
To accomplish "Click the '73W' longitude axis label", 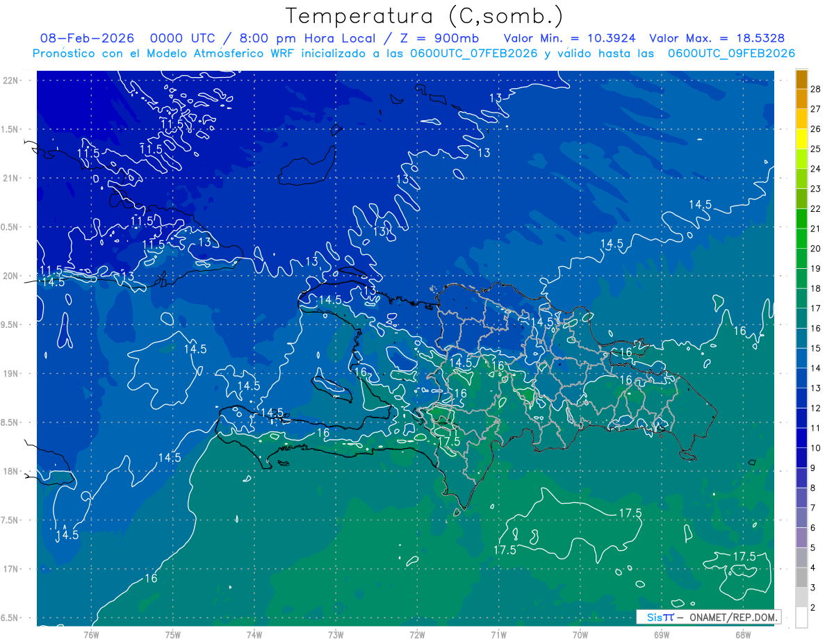I will click(x=336, y=634).
